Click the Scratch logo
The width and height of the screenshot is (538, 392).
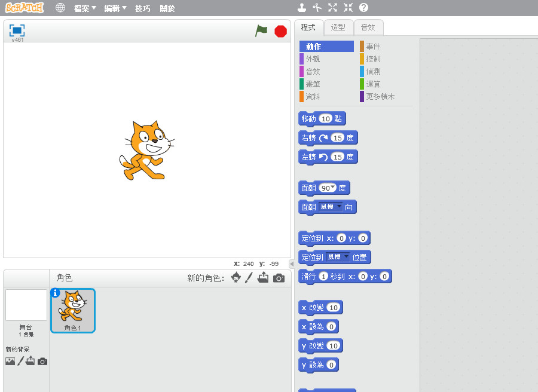pyautogui.click(x=25, y=8)
